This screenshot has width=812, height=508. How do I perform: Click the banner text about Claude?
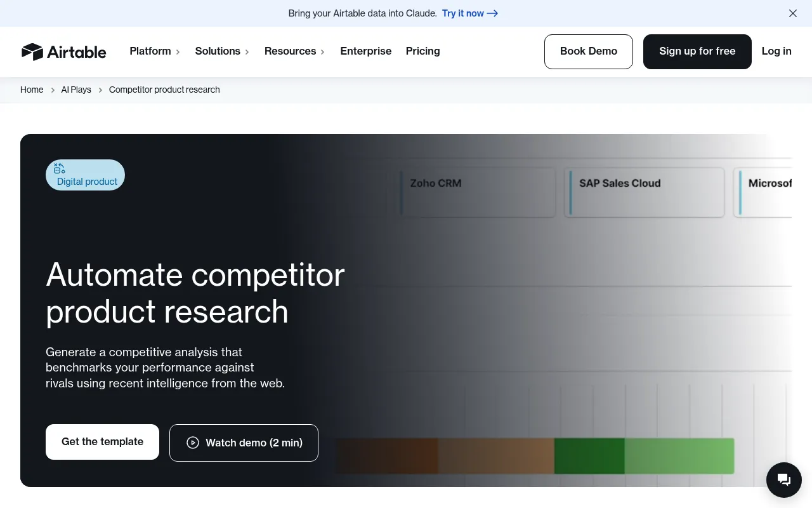point(362,13)
